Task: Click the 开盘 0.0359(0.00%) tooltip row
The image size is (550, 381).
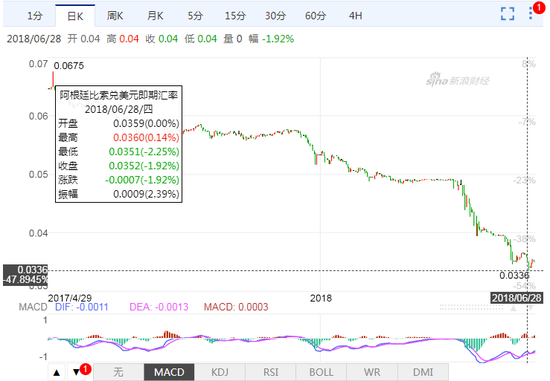Action: pos(119,123)
